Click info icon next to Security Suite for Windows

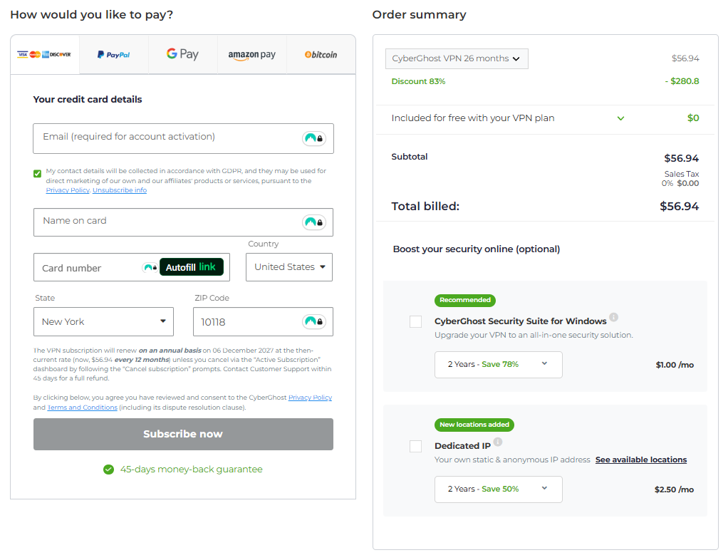(613, 317)
